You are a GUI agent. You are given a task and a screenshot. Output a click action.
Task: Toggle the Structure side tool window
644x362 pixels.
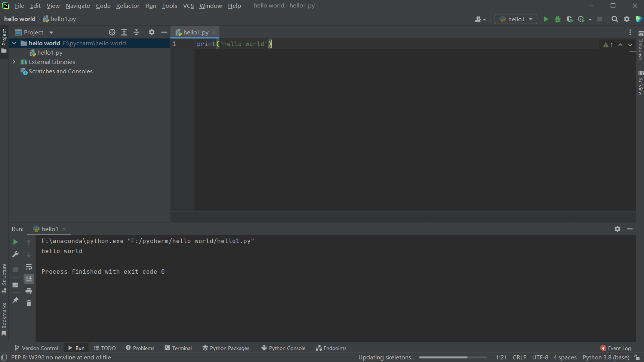tap(4, 278)
